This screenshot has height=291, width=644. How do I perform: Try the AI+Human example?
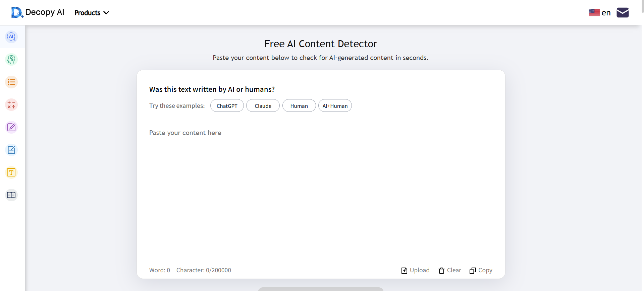coord(335,106)
